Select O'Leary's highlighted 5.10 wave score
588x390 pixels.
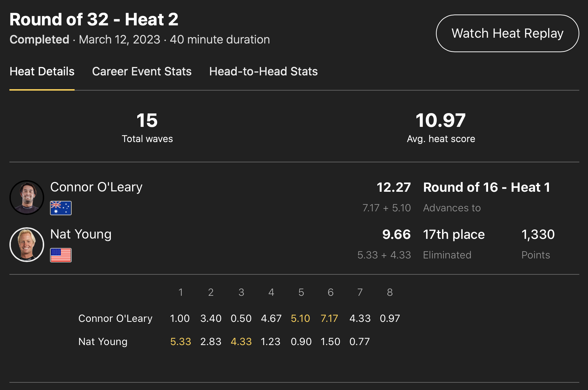[300, 319]
